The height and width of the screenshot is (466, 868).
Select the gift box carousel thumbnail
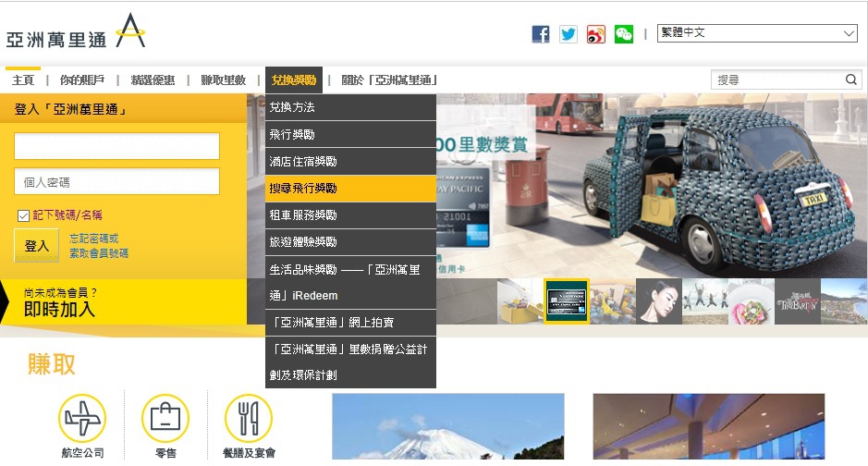(x=520, y=301)
